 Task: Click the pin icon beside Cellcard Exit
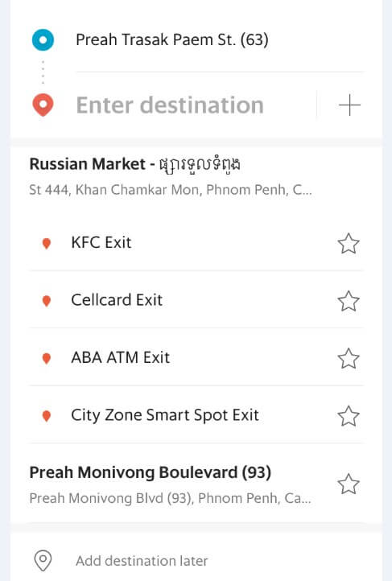(47, 300)
